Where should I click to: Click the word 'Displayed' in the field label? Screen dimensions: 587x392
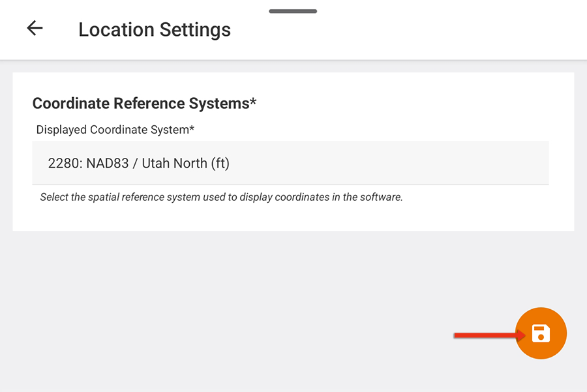(x=61, y=130)
